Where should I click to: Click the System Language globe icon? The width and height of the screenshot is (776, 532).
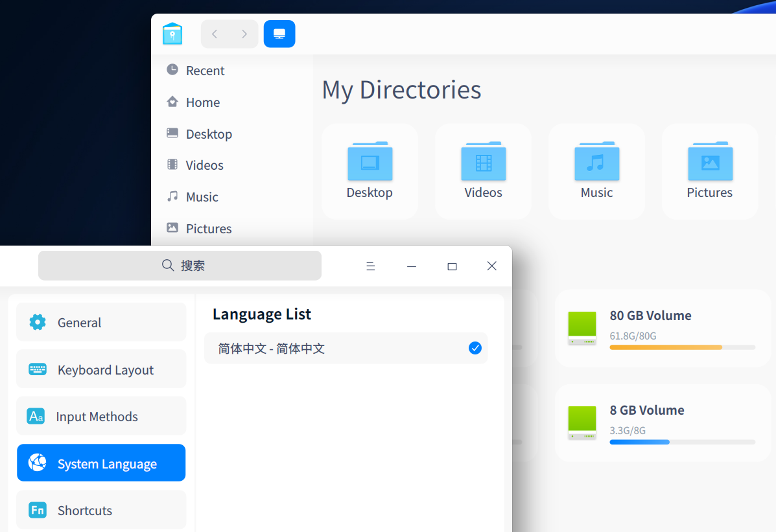(x=38, y=463)
